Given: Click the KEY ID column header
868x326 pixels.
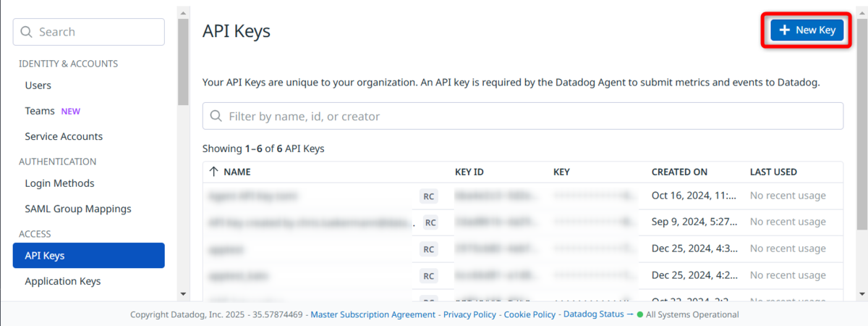Looking at the screenshot, I should click(x=469, y=172).
